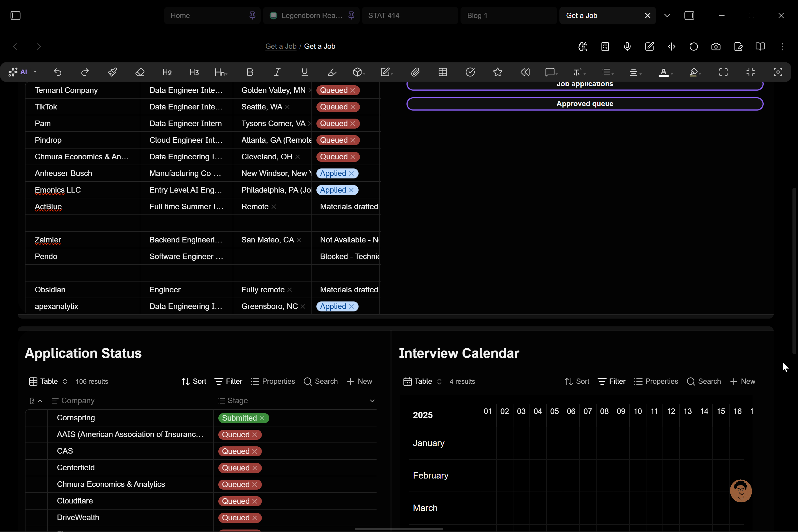798x532 pixels.
Task: Close the Get a Job tab
Action: 648,16
